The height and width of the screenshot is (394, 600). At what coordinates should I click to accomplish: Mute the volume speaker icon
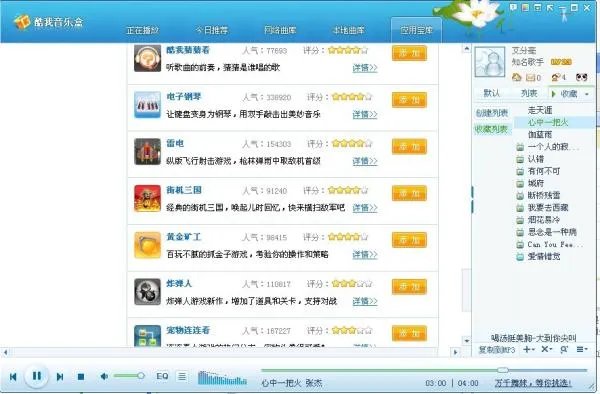(x=104, y=376)
